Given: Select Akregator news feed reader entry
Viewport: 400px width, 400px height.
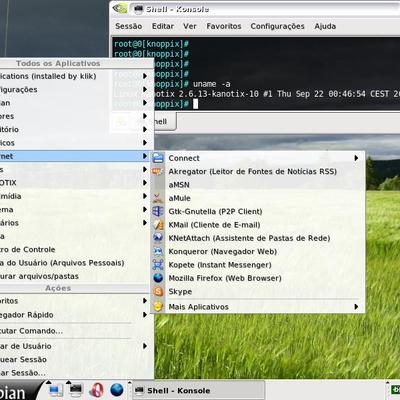Looking at the screenshot, I should pyautogui.click(x=258, y=171).
